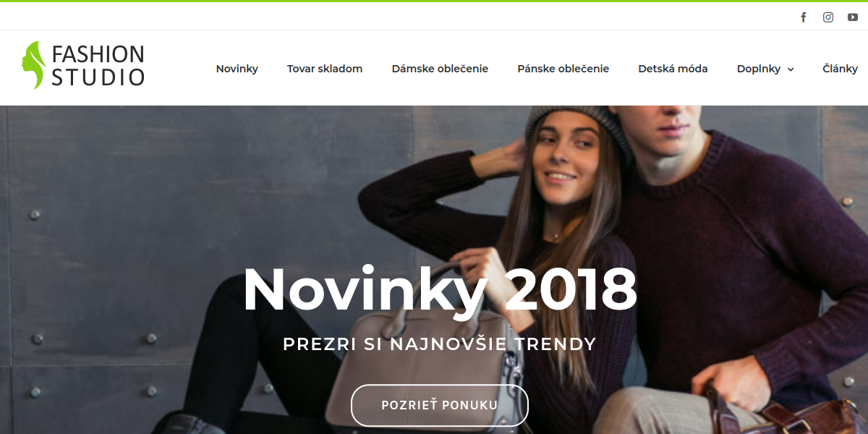The height and width of the screenshot is (434, 868).
Task: Open the YouTube social icon
Action: (x=853, y=17)
